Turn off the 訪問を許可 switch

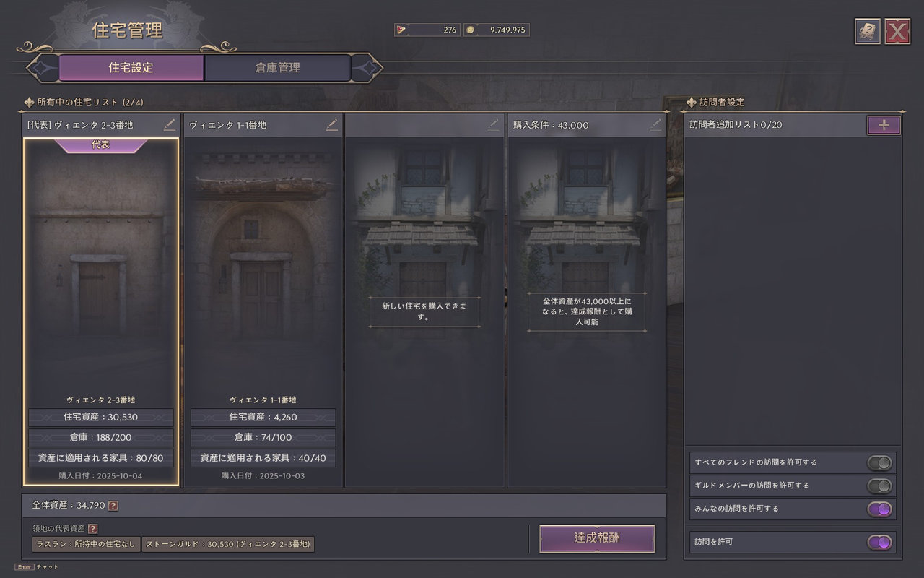coord(879,542)
